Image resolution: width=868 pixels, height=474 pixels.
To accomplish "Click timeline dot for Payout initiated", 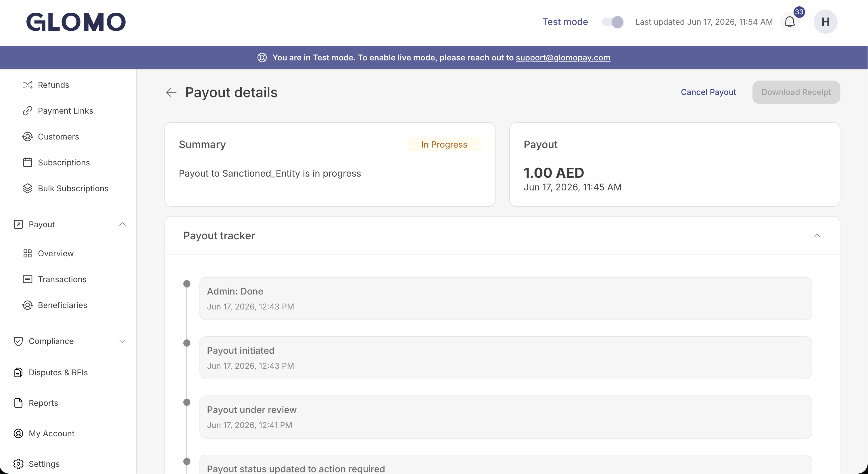I will pyautogui.click(x=187, y=343).
